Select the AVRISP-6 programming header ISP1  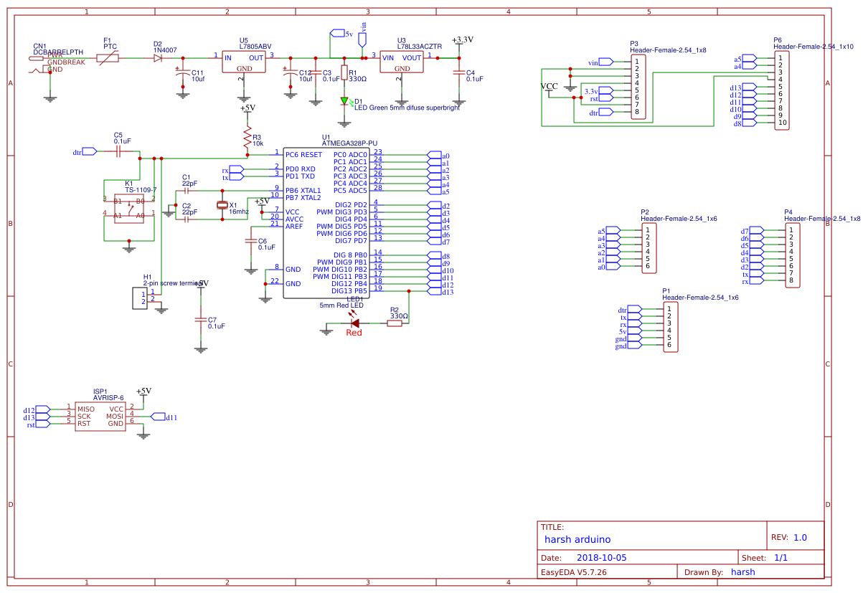coord(100,414)
